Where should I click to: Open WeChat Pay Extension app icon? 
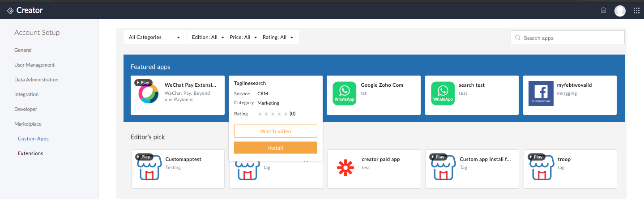[x=148, y=93]
